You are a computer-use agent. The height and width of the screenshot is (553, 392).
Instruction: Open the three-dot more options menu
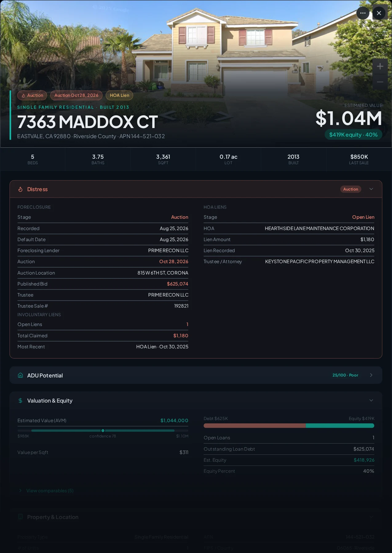point(363,13)
